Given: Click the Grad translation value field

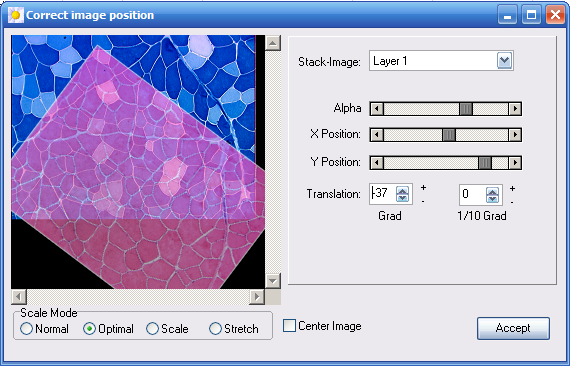Looking at the screenshot, I should (383, 193).
